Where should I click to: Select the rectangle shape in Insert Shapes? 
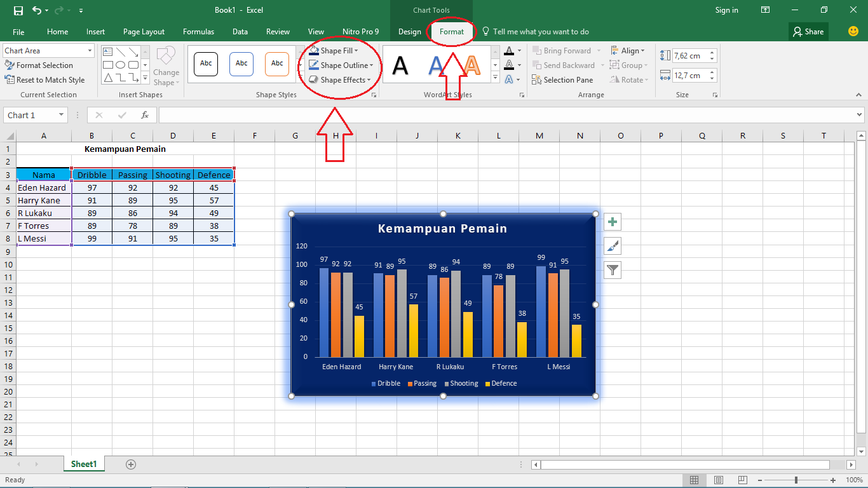107,65
